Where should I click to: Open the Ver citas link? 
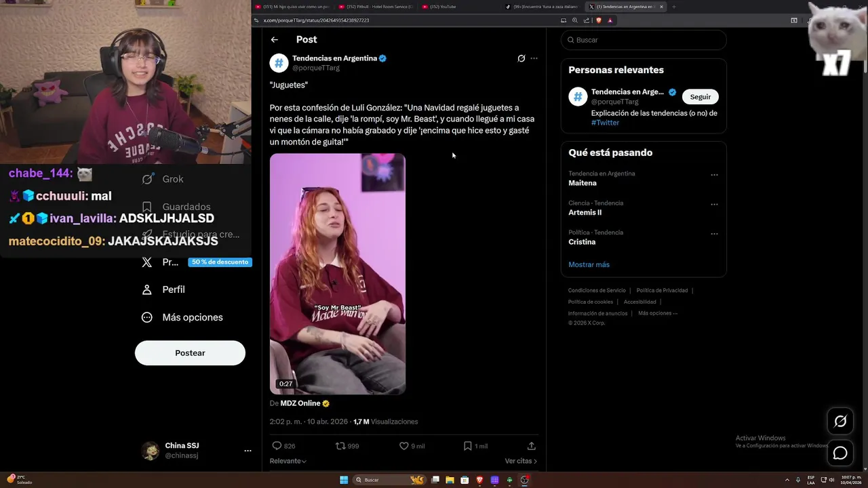pyautogui.click(x=521, y=461)
